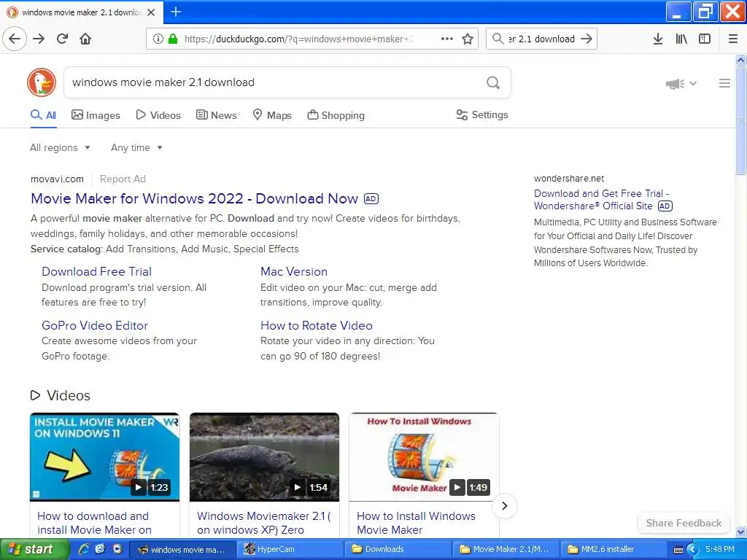The image size is (747, 560).
Task: Click the magnifier icon in Firefox search box
Action: pyautogui.click(x=498, y=39)
